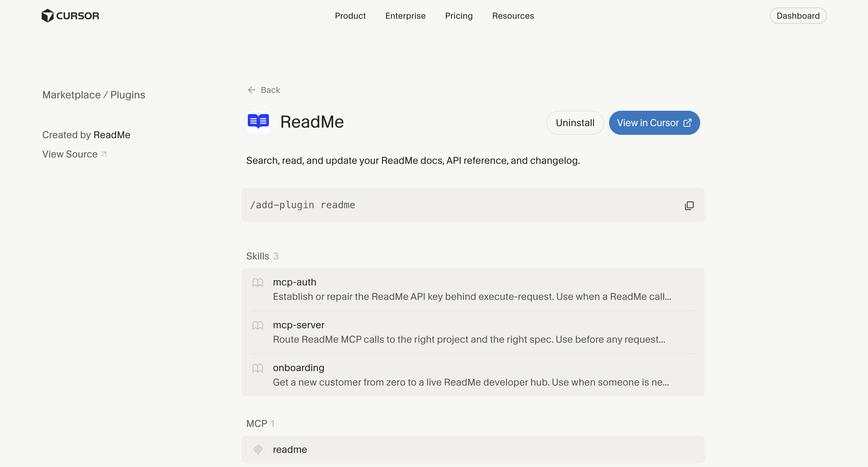Open the mcp-server skill
Image resolution: width=868 pixels, height=467 pixels.
point(473,332)
